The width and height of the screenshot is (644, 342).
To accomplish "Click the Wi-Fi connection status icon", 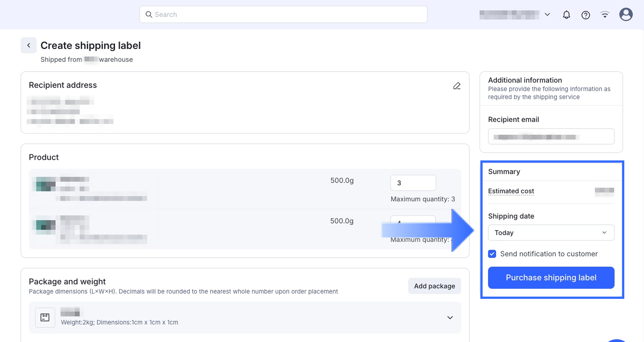I will click(x=605, y=15).
